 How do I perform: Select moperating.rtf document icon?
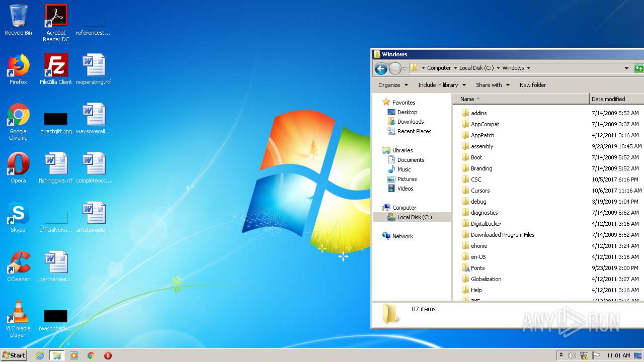coord(94,70)
